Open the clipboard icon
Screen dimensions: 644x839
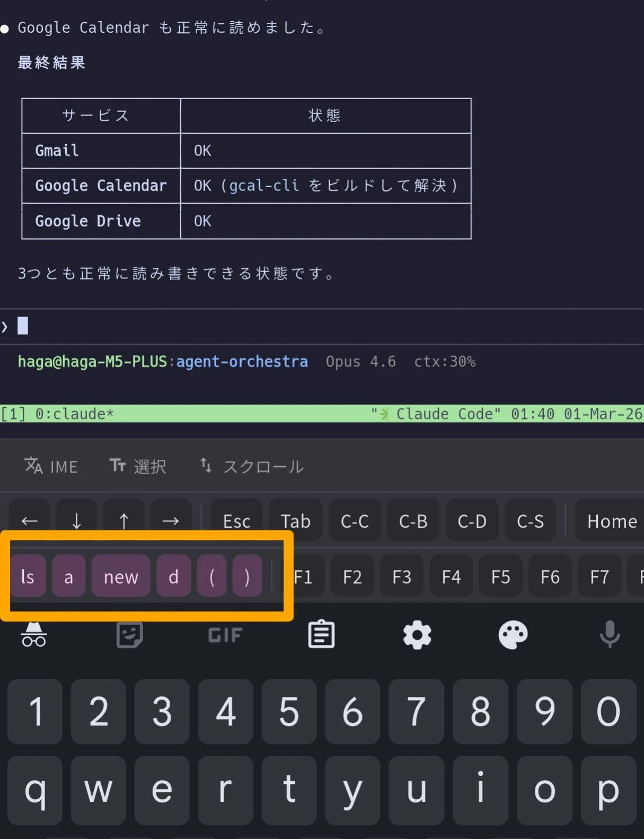[321, 634]
